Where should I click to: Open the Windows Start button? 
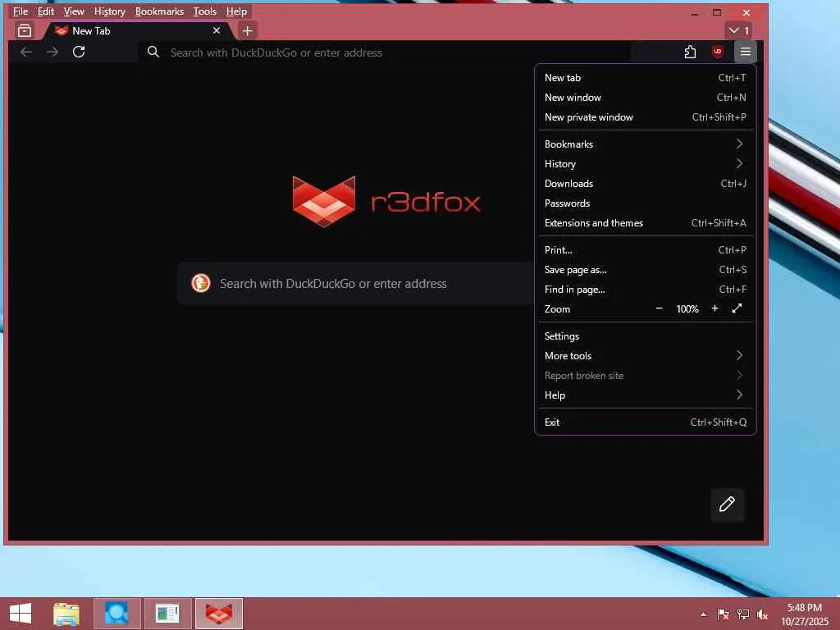coord(21,614)
